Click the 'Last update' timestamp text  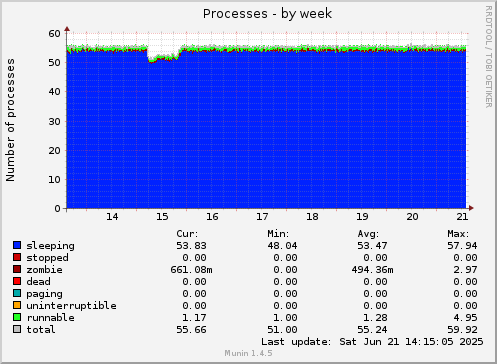coord(372,342)
